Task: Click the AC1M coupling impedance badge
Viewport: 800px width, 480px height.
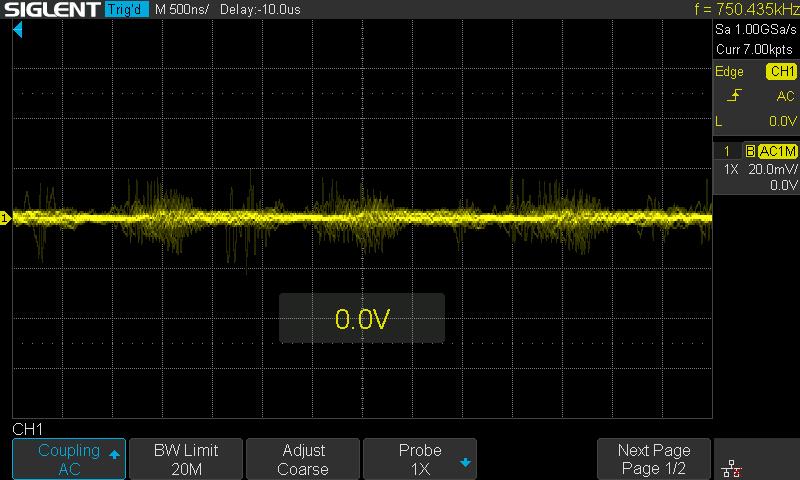Action: pos(777,151)
